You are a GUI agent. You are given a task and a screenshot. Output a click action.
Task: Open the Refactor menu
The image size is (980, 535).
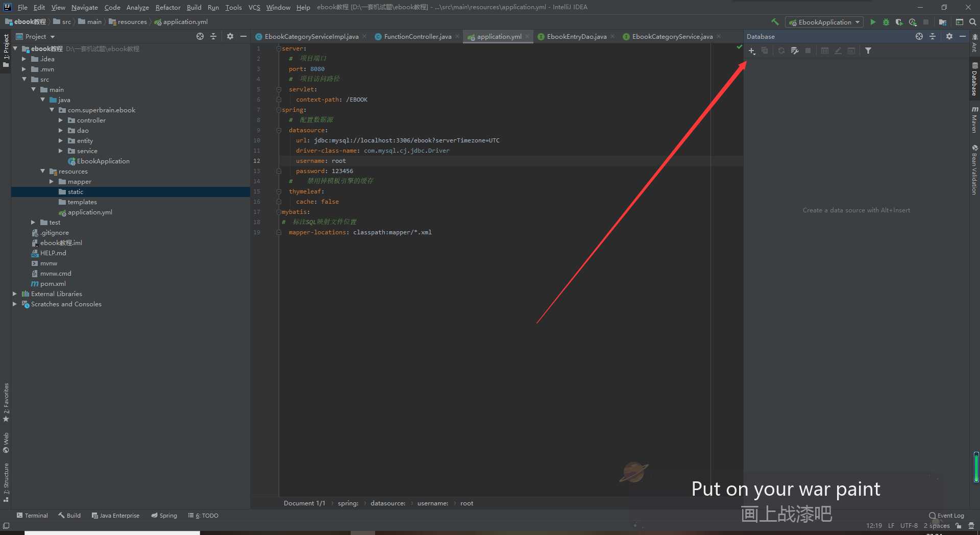tap(168, 7)
